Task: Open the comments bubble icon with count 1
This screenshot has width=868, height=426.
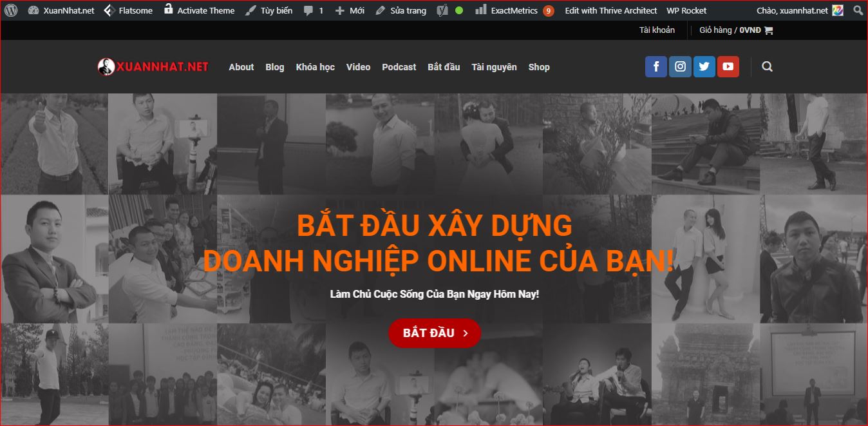Action: pyautogui.click(x=314, y=10)
